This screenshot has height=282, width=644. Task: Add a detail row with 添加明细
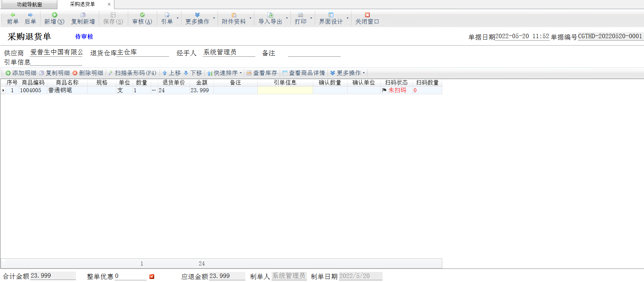pyautogui.click(x=21, y=73)
